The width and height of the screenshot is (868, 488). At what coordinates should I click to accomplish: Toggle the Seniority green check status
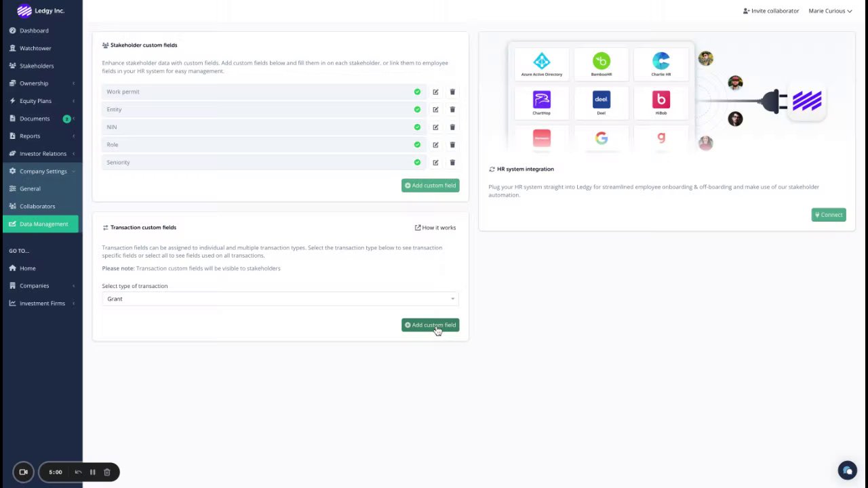coord(417,163)
